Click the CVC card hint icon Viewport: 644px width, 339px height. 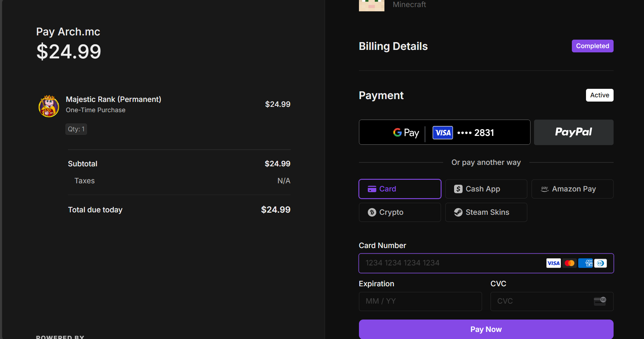(x=600, y=301)
